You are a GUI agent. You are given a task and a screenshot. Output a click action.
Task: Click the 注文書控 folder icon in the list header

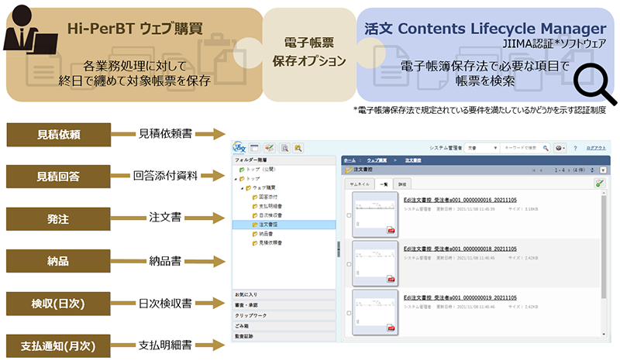tap(348, 170)
